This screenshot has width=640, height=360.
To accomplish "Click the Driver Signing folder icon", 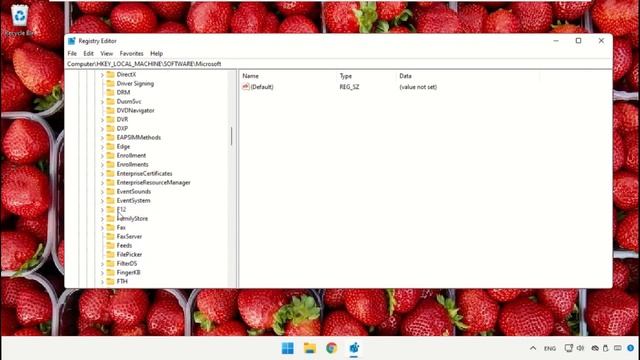I will pos(110,83).
